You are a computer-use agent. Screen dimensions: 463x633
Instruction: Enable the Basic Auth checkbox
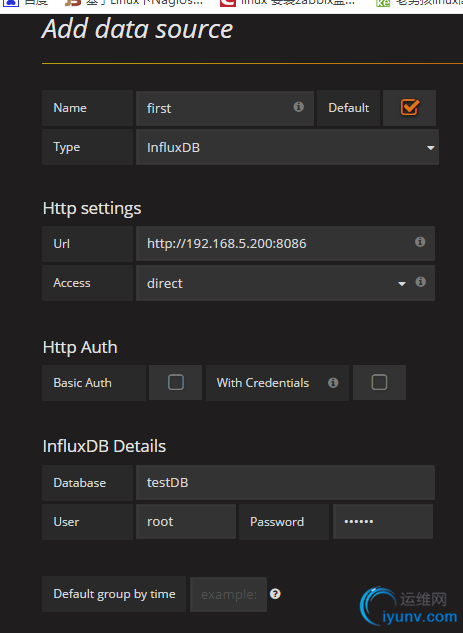point(176,382)
